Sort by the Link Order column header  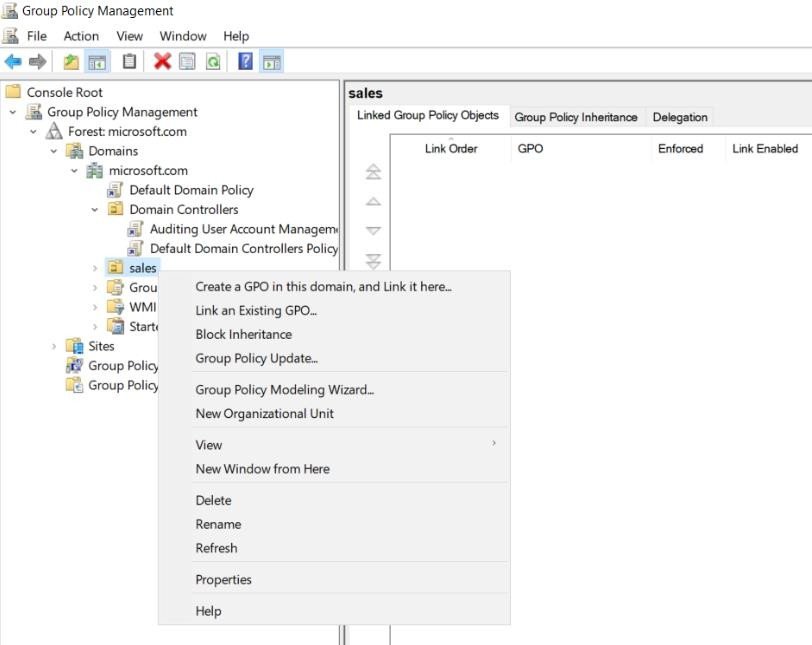click(x=451, y=149)
